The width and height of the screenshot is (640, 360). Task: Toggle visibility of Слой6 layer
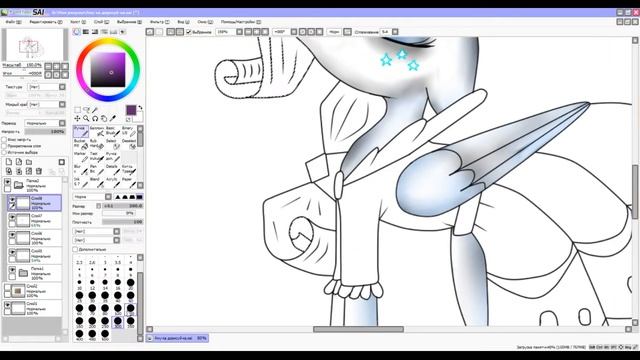click(x=12, y=235)
